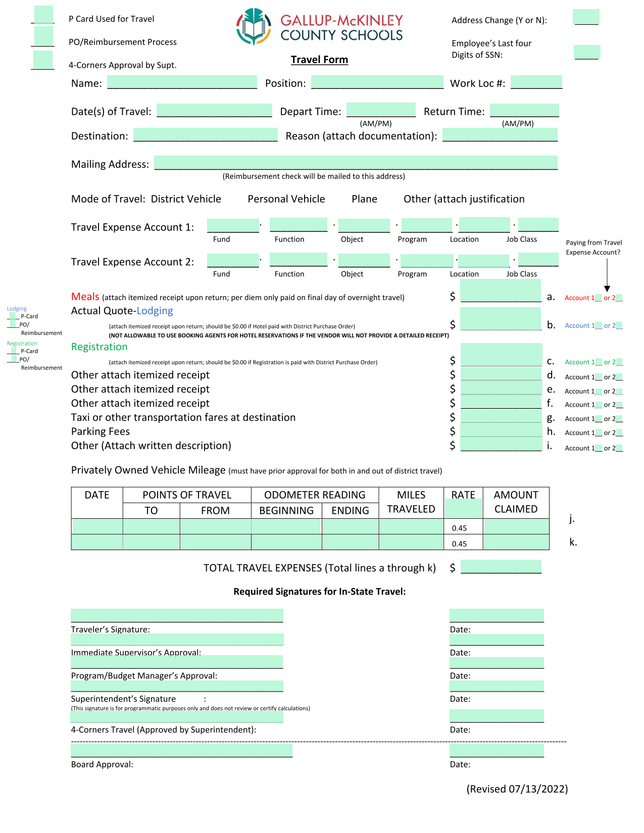Click Travel Expense Account 1 Object field

[x=364, y=225]
